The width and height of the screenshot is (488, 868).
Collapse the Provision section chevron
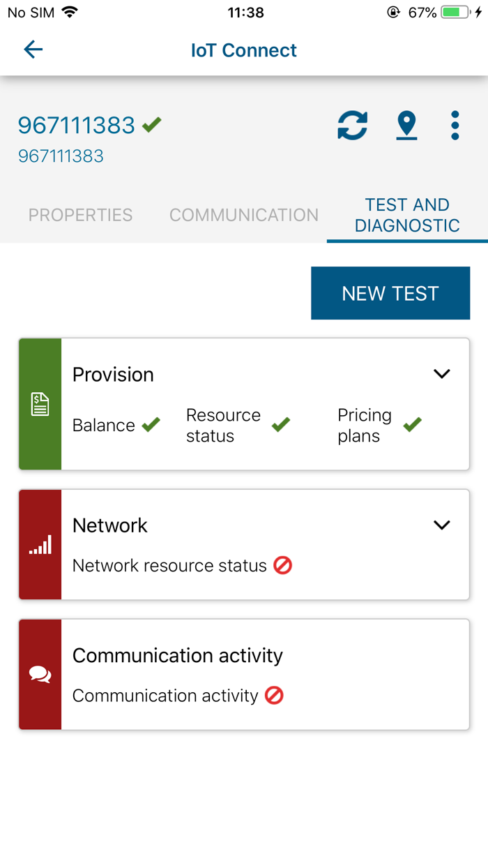coord(442,374)
